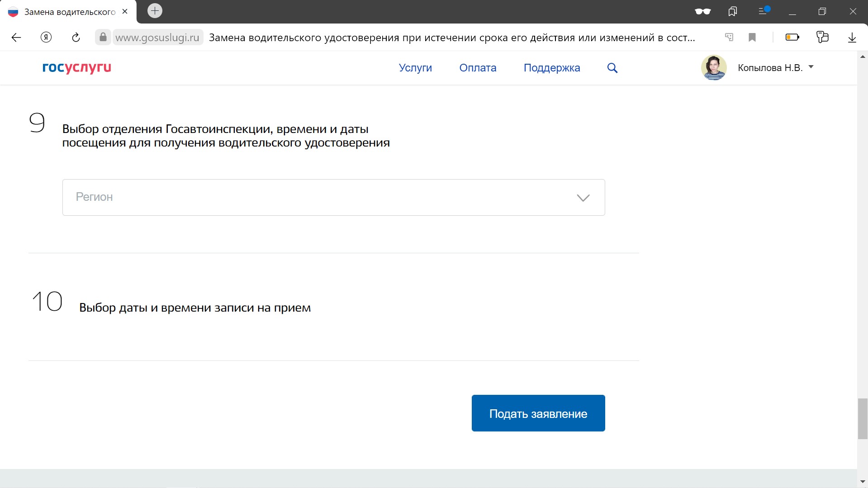Expand the Регион dropdown chevron
Viewport: 868px width, 488px height.
[583, 198]
